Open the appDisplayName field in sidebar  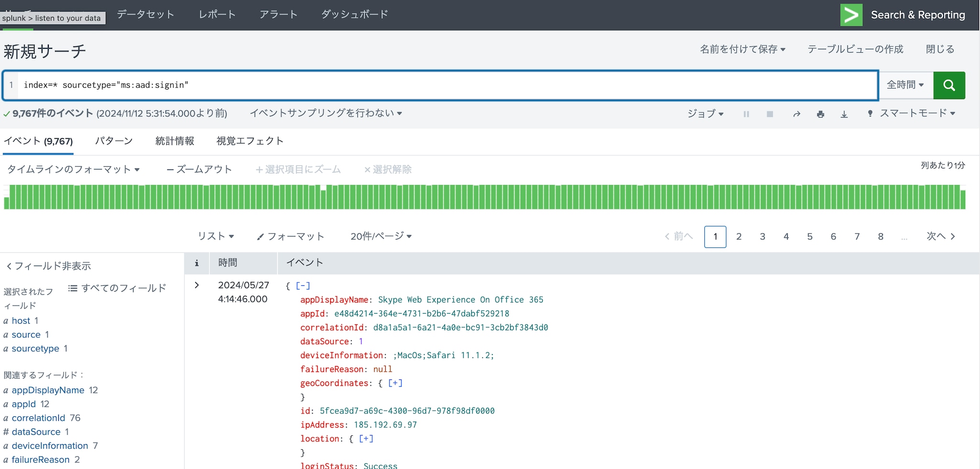[x=48, y=390]
